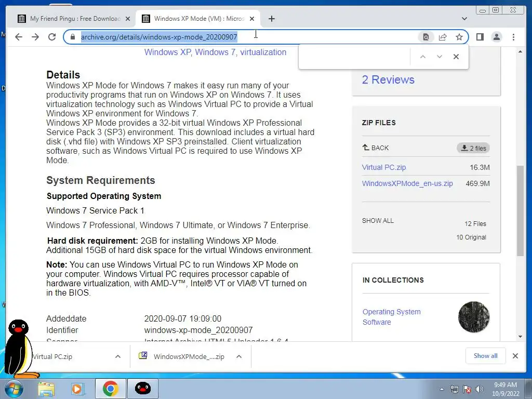Open clock showing 9:49 AM
The image size is (532, 399).
(x=505, y=389)
